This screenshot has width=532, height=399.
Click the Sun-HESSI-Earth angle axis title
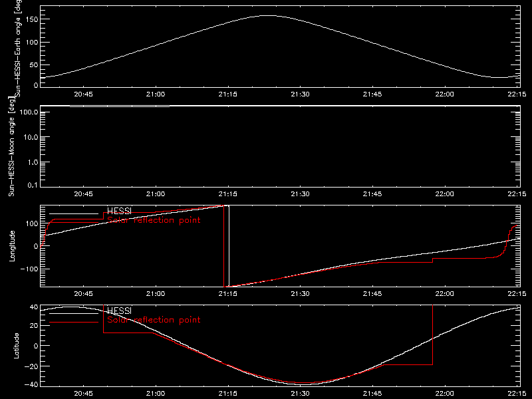pyautogui.click(x=18, y=48)
